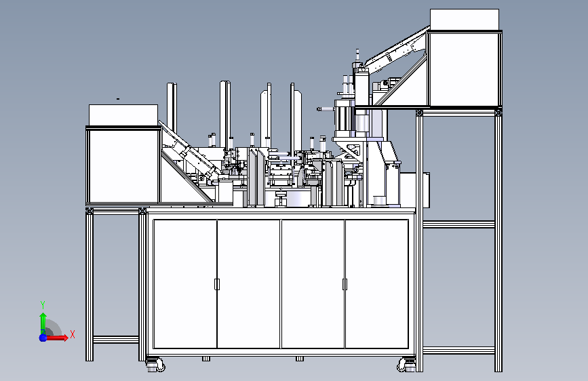Click the blue Z axis ball at the triad origin
The height and width of the screenshot is (381, 588).
(43, 338)
